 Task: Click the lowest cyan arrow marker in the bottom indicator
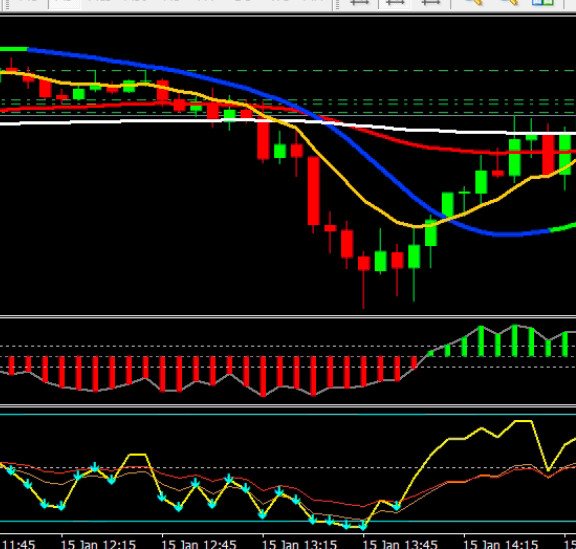pos(363,526)
